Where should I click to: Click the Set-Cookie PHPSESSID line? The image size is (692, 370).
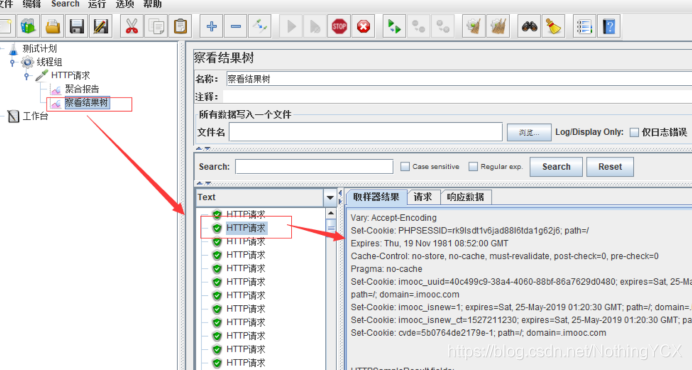point(470,230)
